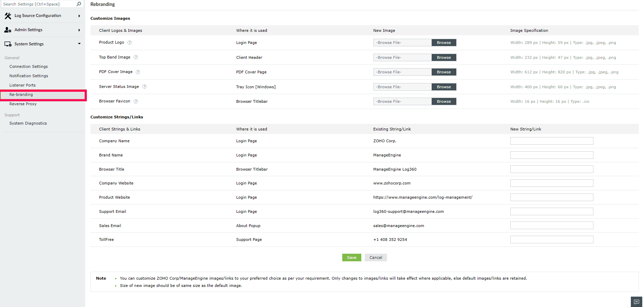Click the System Settings monitor icon

[x=8, y=44]
